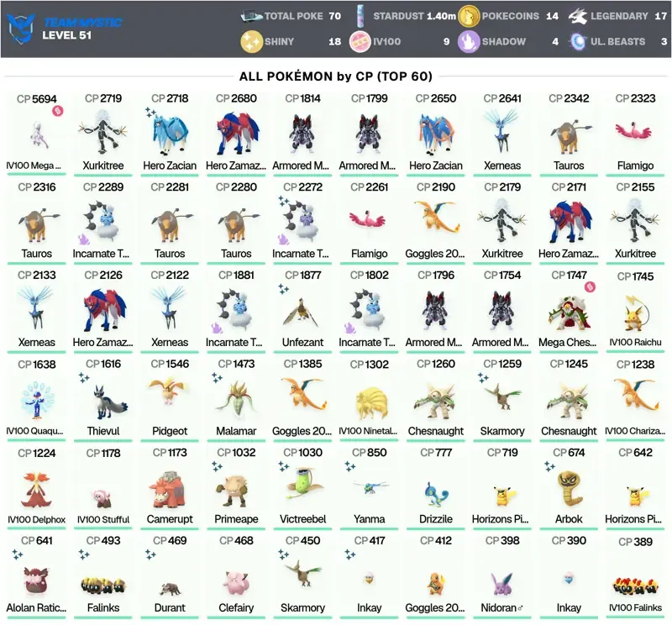Click the Total Poke box icon
The height and width of the screenshot is (625, 672).
[x=251, y=16]
